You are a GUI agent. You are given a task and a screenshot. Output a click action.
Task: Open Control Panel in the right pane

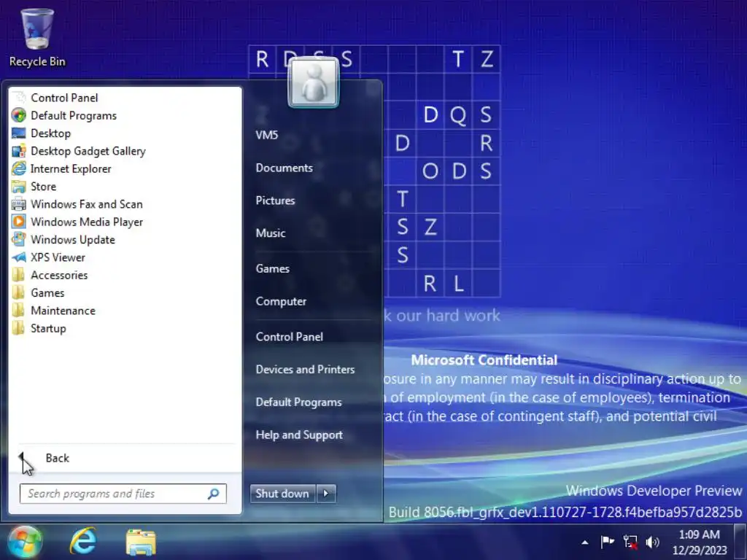(290, 337)
